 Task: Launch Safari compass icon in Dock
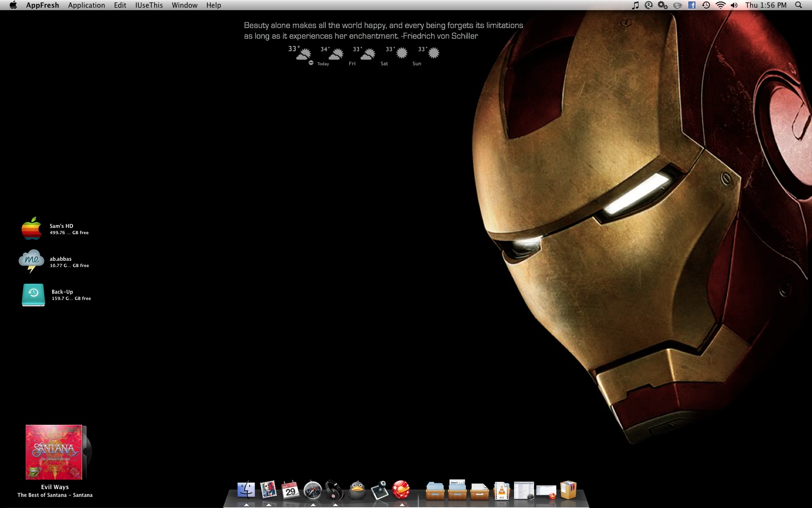click(x=313, y=491)
